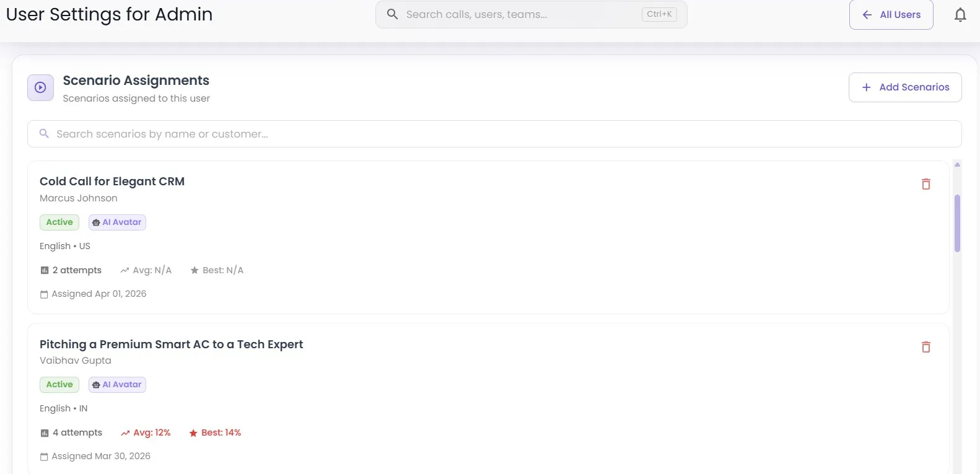980x474 pixels.
Task: Click the trend icon beside Avg: 12%
Action: [x=125, y=433]
